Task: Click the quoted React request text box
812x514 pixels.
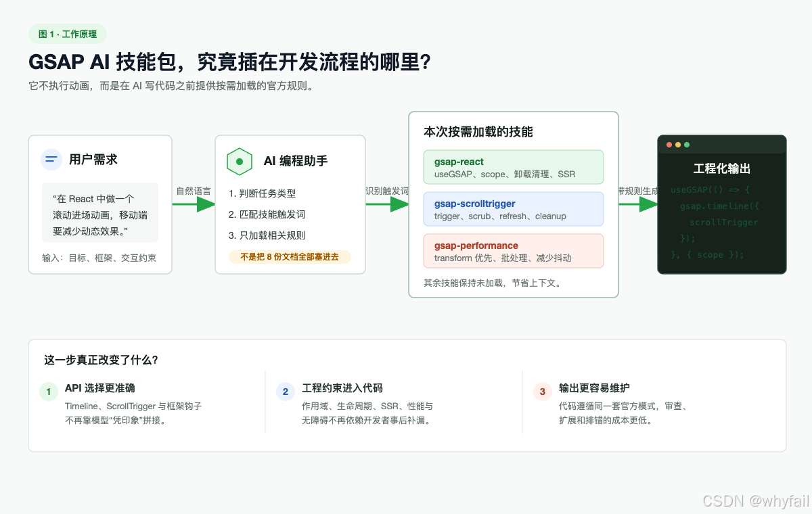Action: [100, 212]
